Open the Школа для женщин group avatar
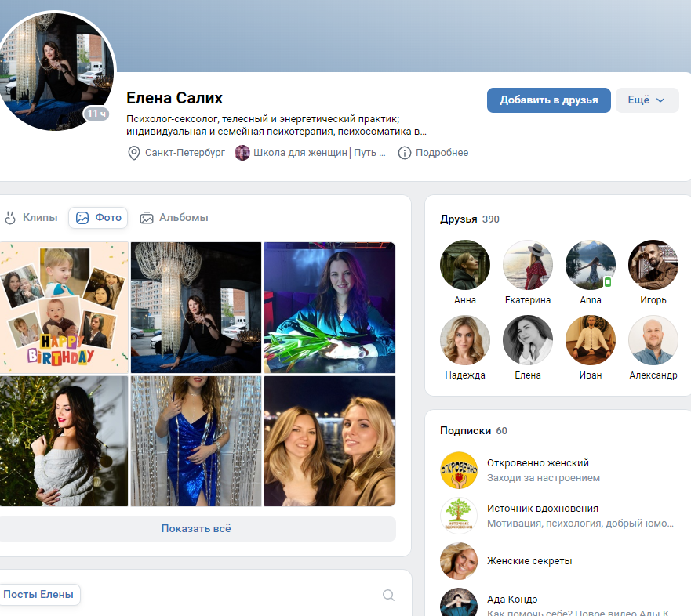691x616 pixels. pos(242,153)
